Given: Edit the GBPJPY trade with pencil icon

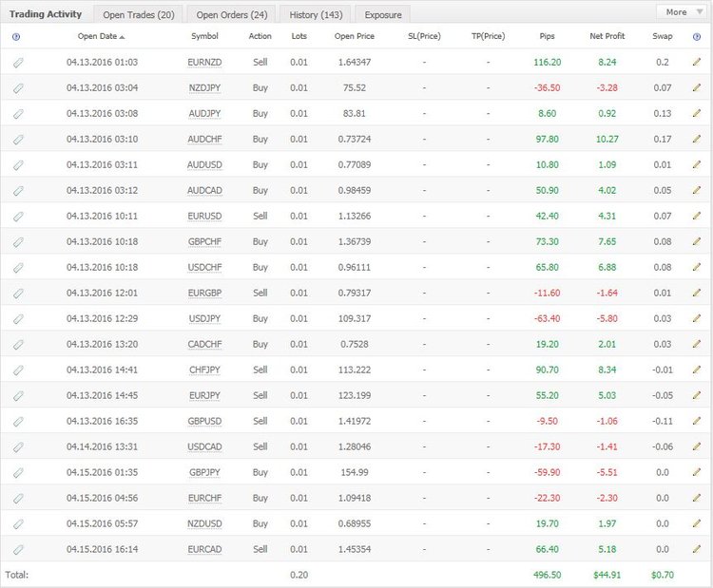Looking at the screenshot, I should [x=697, y=472].
